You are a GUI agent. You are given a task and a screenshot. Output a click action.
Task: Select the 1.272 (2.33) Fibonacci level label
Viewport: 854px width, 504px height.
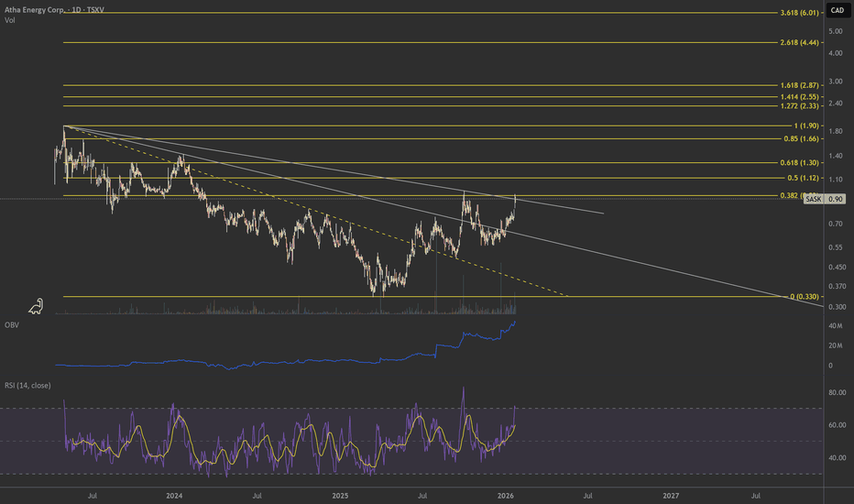[x=799, y=106]
